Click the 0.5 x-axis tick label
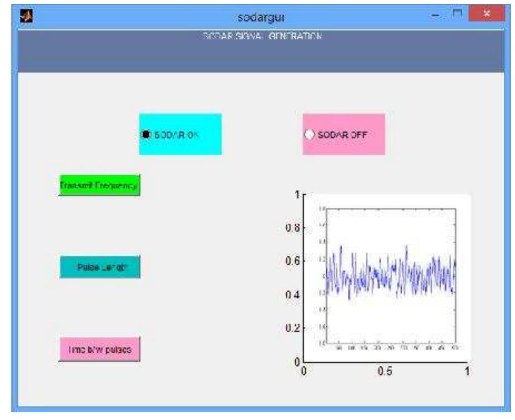 (385, 371)
